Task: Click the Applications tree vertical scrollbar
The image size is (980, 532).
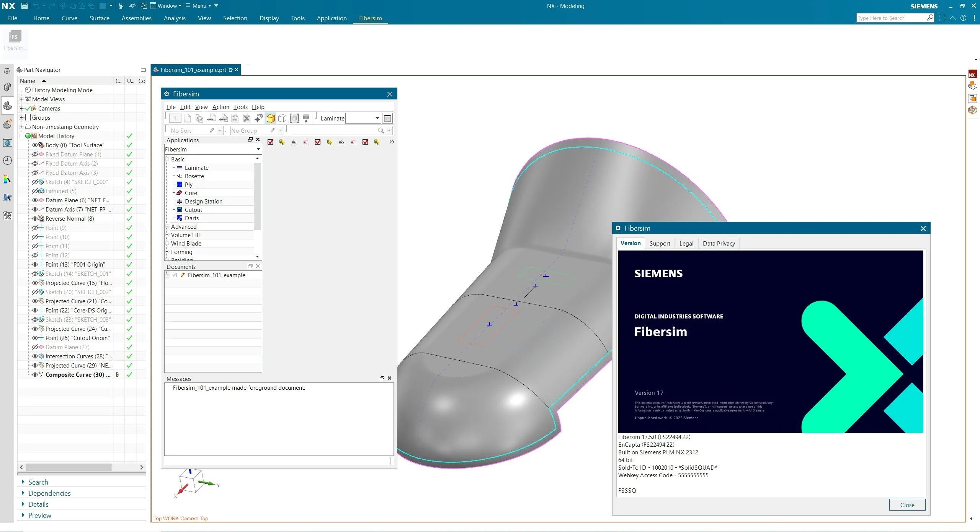Action: point(257,196)
